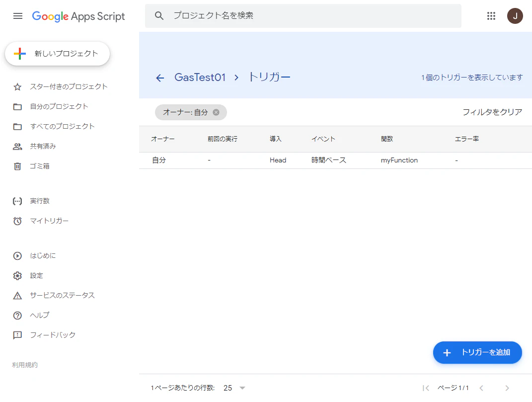This screenshot has height=402, width=532.
Task: Click the settings gear icon
Action: [x=17, y=276]
